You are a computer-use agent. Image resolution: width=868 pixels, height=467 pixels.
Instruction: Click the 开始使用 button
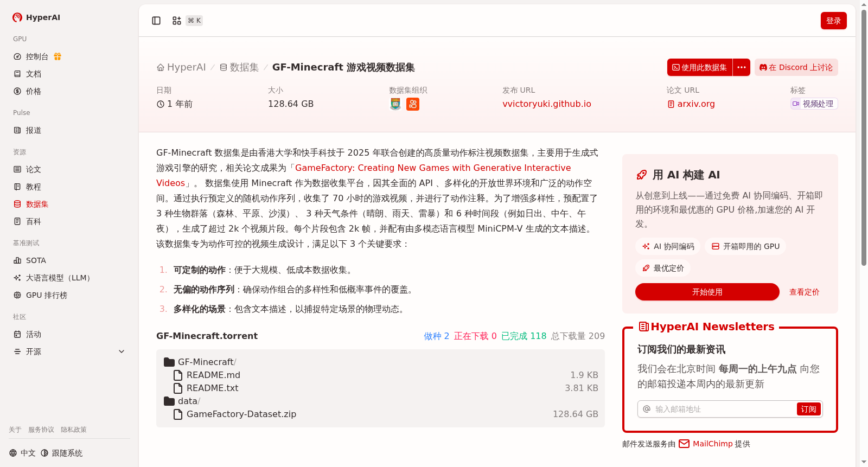707,292
